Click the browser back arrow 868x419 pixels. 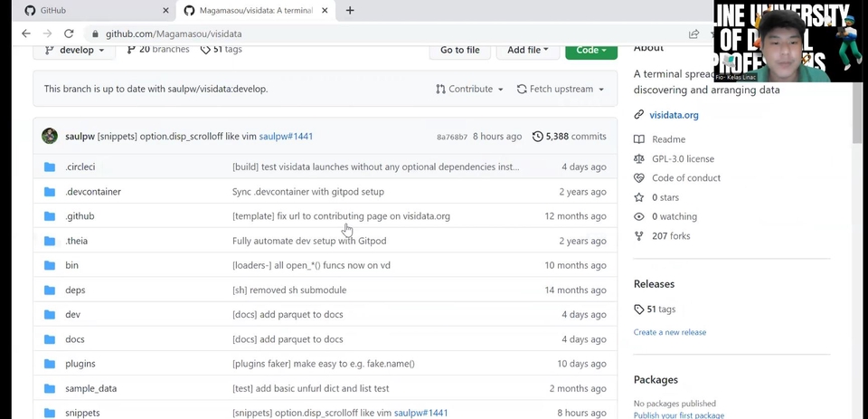click(x=26, y=33)
